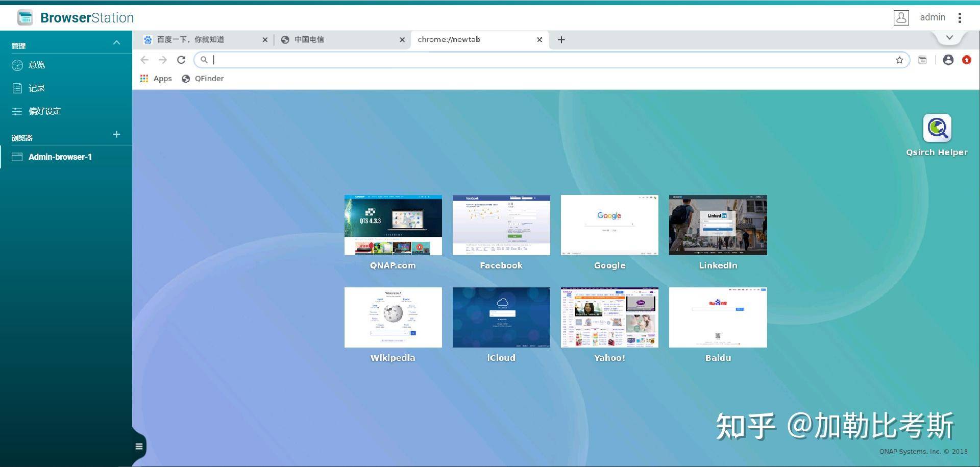The image size is (980, 467).
Task: Bookmark page using the star icon
Action: click(899, 60)
